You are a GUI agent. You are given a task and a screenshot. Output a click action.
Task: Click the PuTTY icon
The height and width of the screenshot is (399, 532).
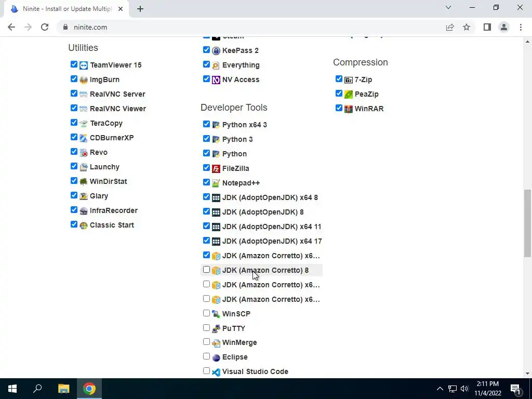216,329
